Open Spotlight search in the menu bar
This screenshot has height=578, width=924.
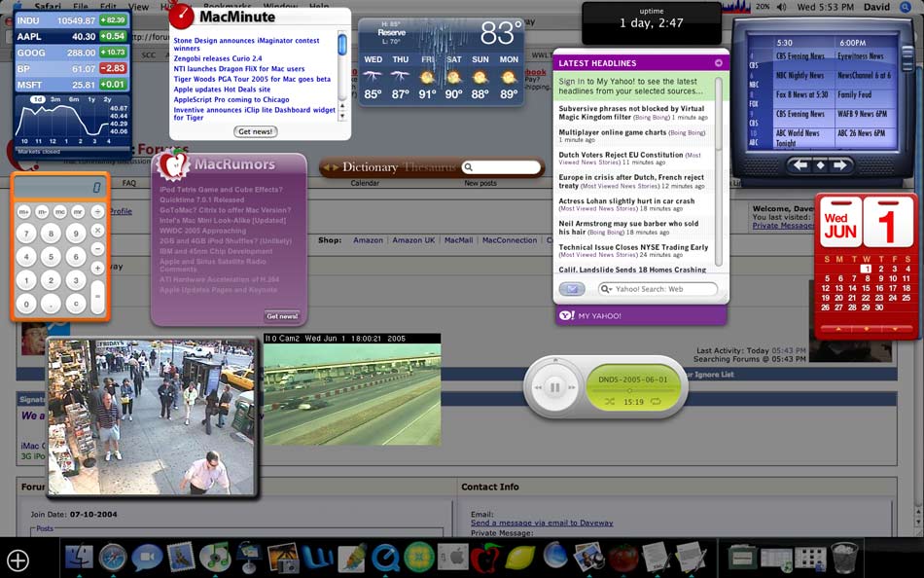coord(906,7)
